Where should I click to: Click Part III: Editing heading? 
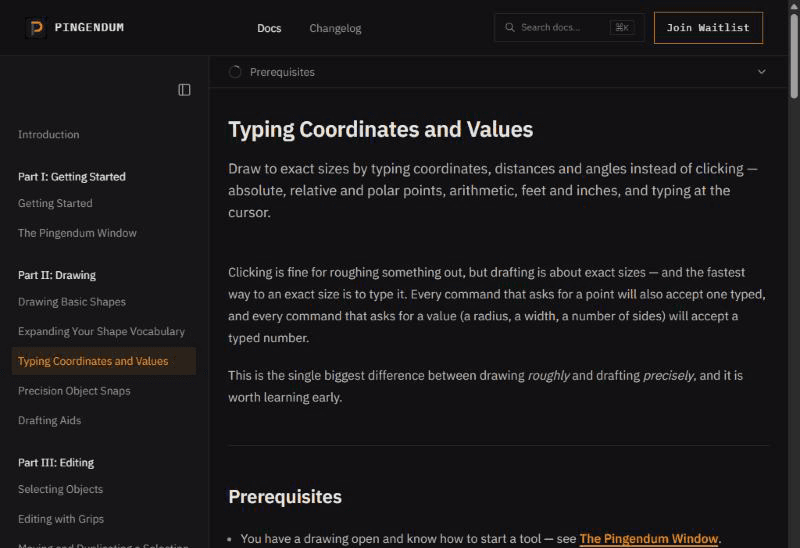click(56, 463)
